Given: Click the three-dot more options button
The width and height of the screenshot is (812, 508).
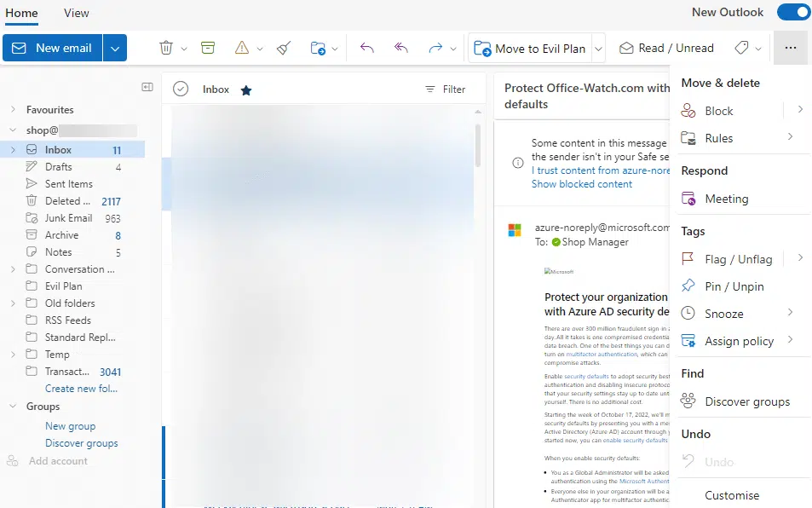Looking at the screenshot, I should [790, 48].
